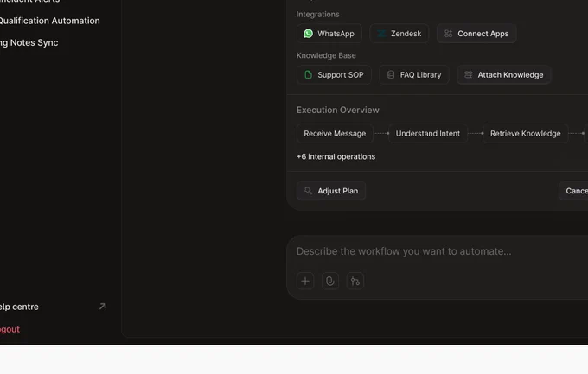Image resolution: width=588 pixels, height=374 pixels.
Task: Open the FAQ Library knowledge chip
Action: point(414,74)
